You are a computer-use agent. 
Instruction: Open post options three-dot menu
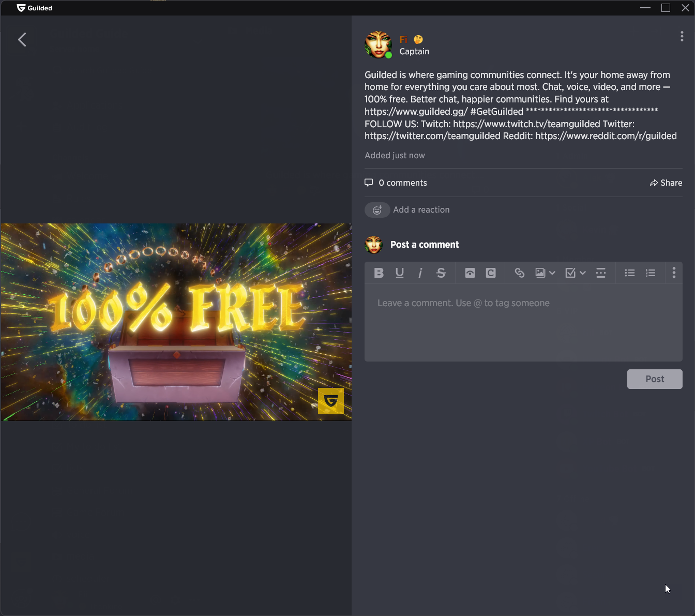click(x=682, y=36)
